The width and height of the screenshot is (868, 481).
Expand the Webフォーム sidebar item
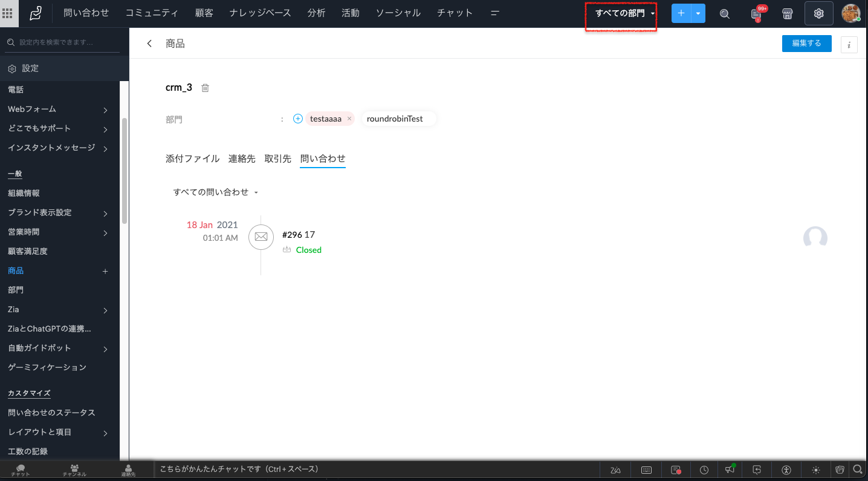pyautogui.click(x=105, y=110)
